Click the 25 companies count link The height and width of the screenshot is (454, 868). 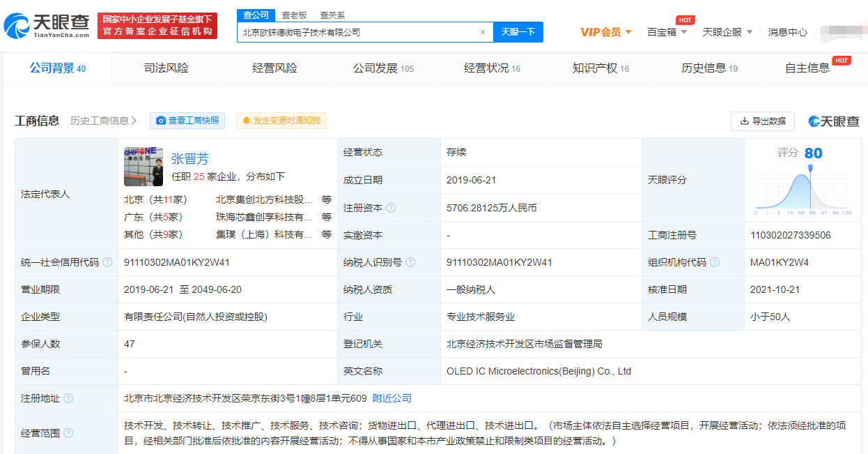pos(199,176)
